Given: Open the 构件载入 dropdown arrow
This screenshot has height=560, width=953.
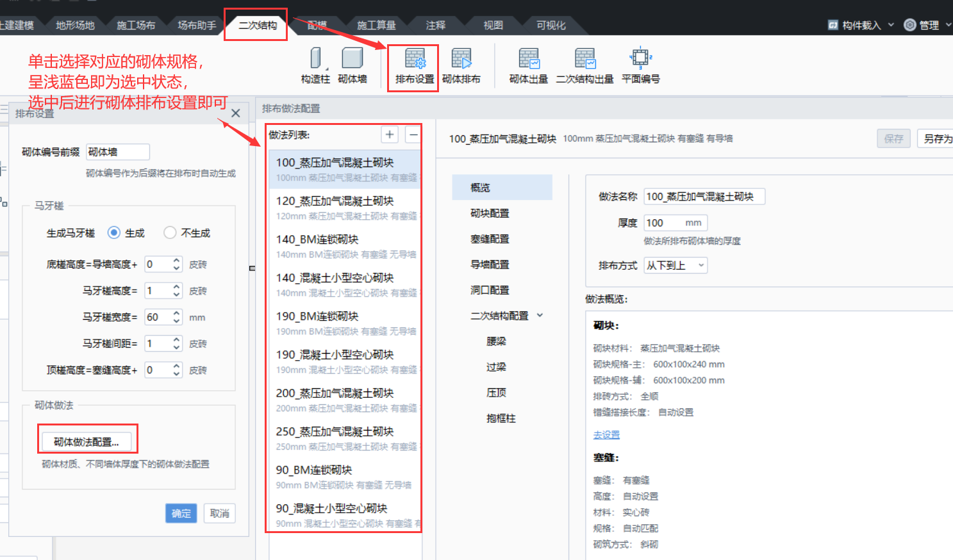Looking at the screenshot, I should click(891, 25).
